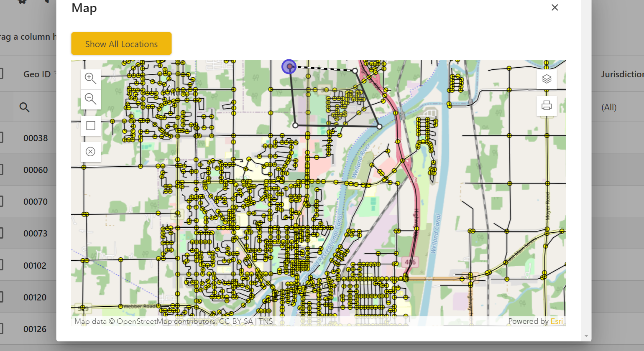
Task: Clear selection with the circled X icon
Action: coord(90,152)
